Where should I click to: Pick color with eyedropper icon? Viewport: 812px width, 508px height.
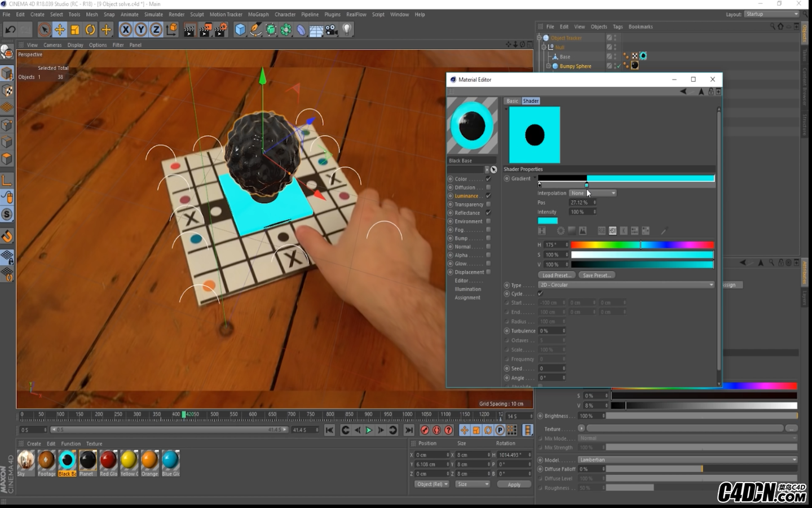click(x=664, y=231)
